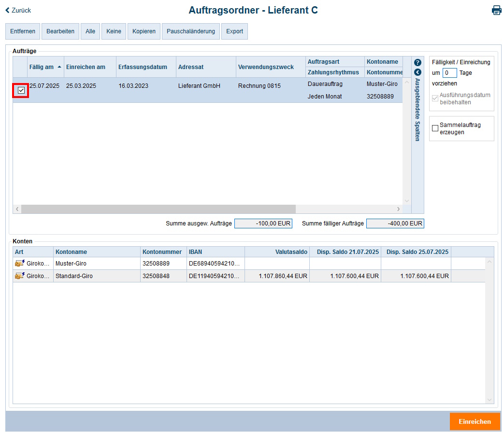Expand the Ausgeblendete Spalten panel
The height and width of the screenshot is (434, 504).
418,72
